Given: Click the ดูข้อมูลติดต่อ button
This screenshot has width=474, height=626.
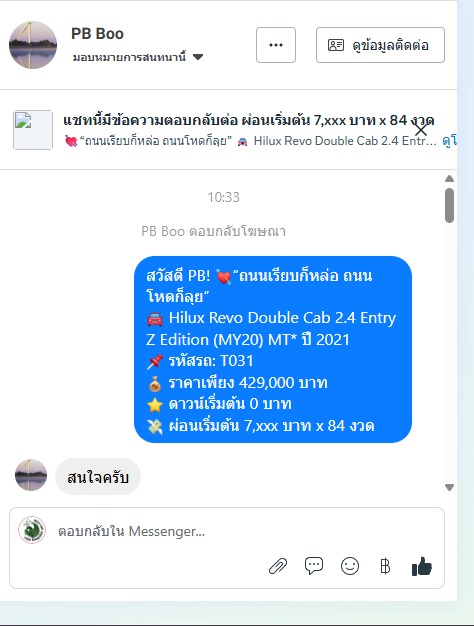Looking at the screenshot, I should point(380,45).
